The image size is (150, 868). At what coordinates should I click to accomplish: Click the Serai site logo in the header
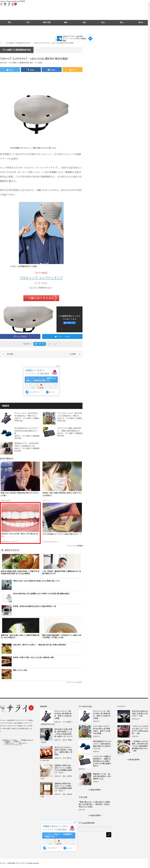[x=8, y=4]
